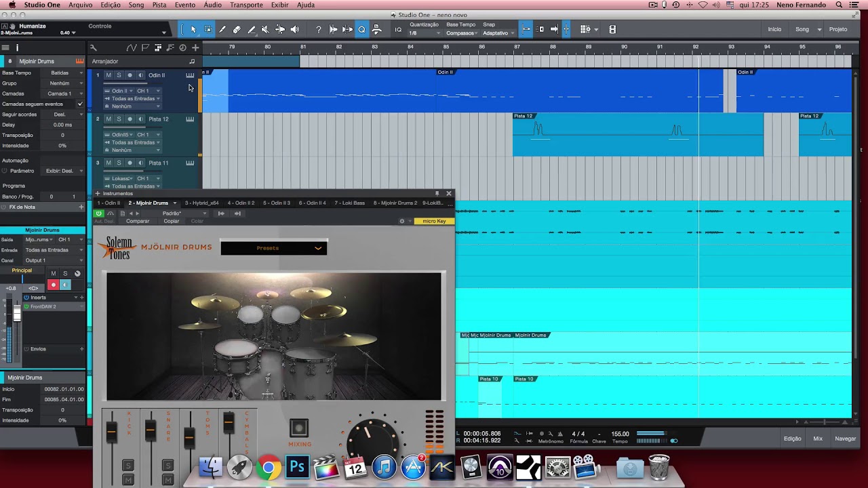Solo the Odin II track
This screenshot has height=488, width=868.
[119, 75]
